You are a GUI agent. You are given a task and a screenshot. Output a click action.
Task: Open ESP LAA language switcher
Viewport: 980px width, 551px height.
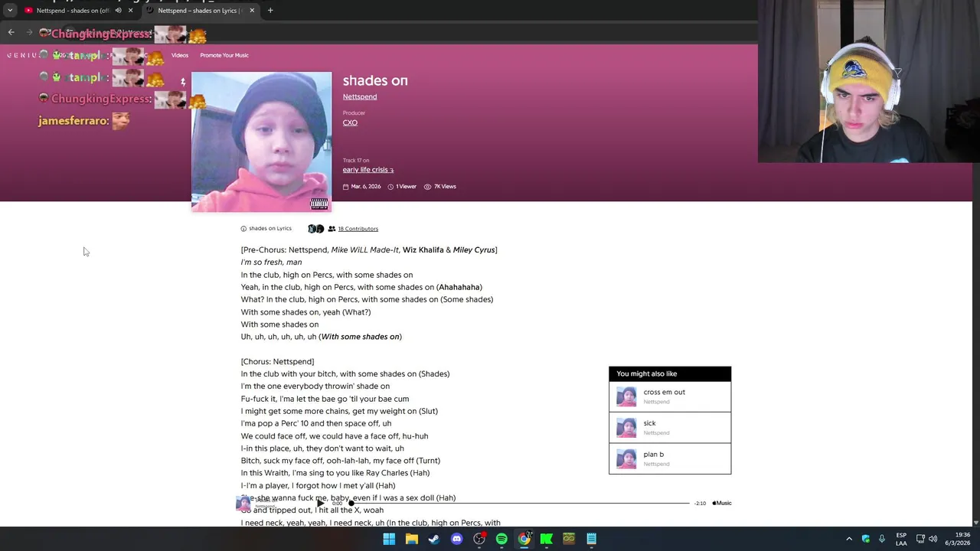coord(901,539)
